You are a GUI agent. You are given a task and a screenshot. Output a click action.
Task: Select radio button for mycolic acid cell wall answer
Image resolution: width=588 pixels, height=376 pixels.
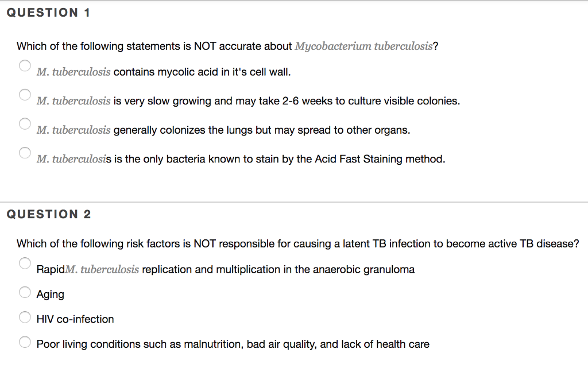[x=24, y=65]
